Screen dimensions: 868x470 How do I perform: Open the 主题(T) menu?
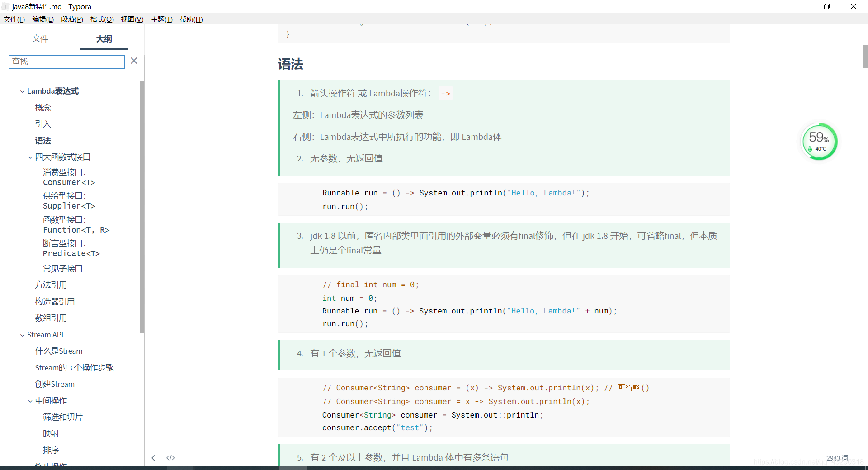tap(161, 19)
